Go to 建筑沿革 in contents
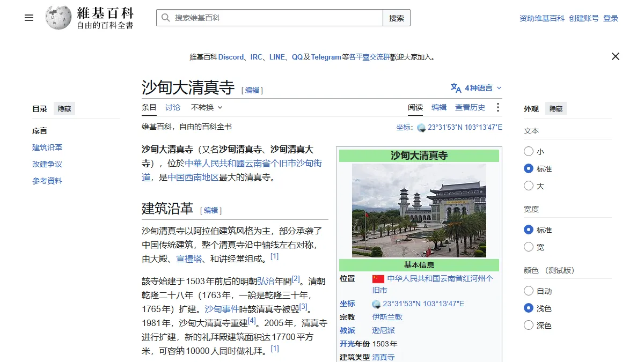The image size is (644, 362). (47, 147)
